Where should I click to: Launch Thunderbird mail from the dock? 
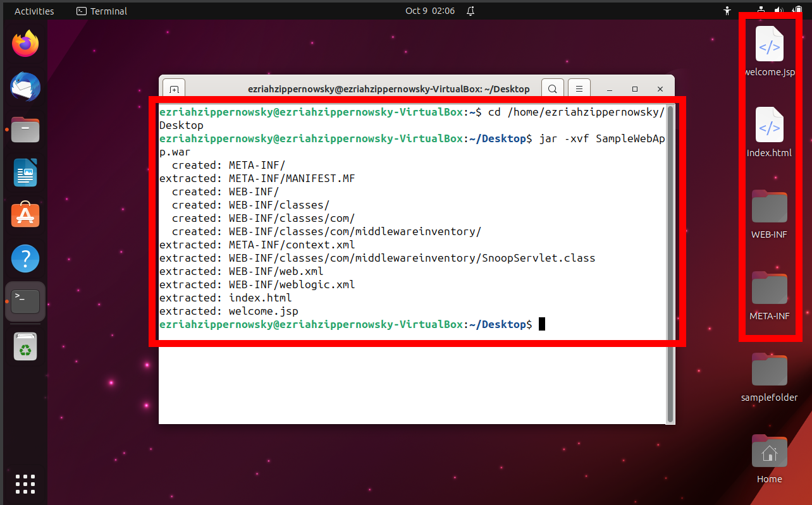[25, 87]
